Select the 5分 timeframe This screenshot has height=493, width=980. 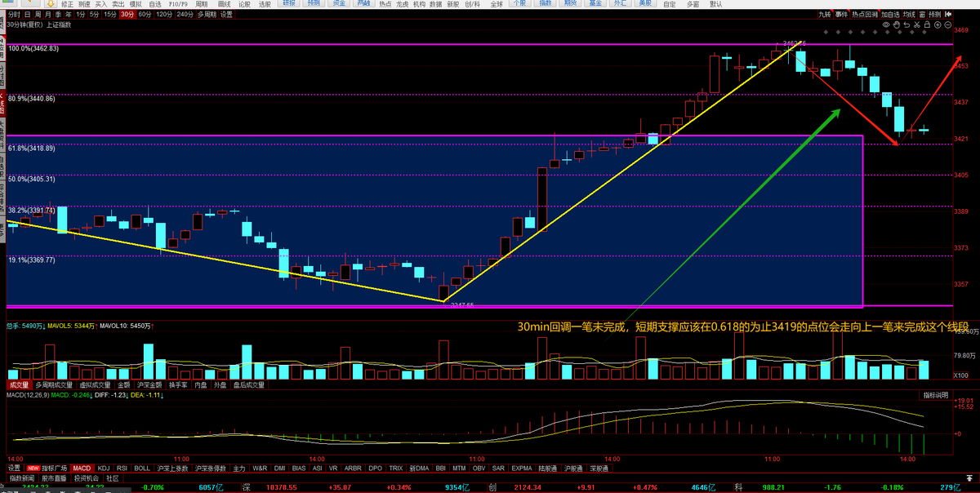pos(95,15)
